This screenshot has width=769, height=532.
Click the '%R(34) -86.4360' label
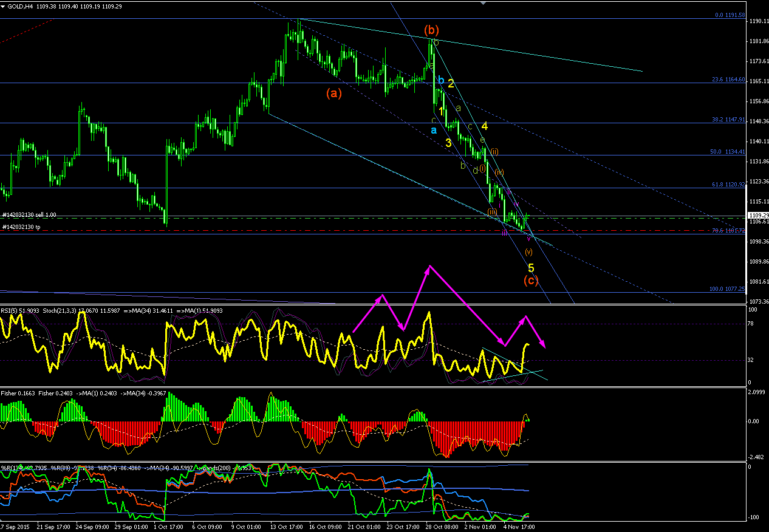[x=118, y=468]
